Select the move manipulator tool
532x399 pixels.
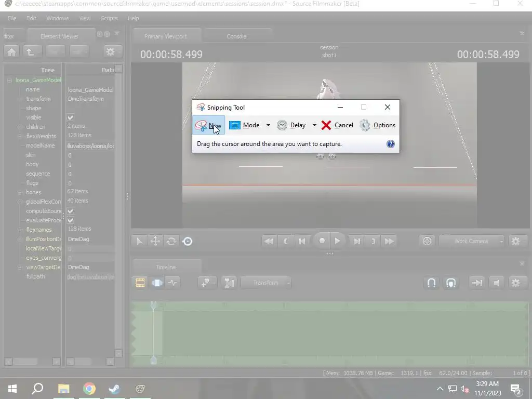click(x=155, y=241)
